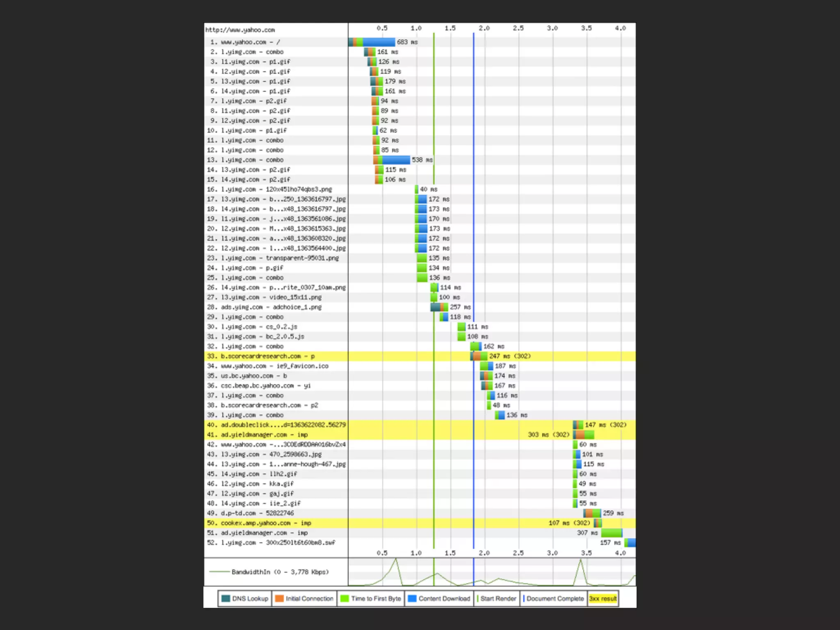The height and width of the screenshot is (630, 840).
Task: Select row 30 cs_0.2.js
Action: 420,327
